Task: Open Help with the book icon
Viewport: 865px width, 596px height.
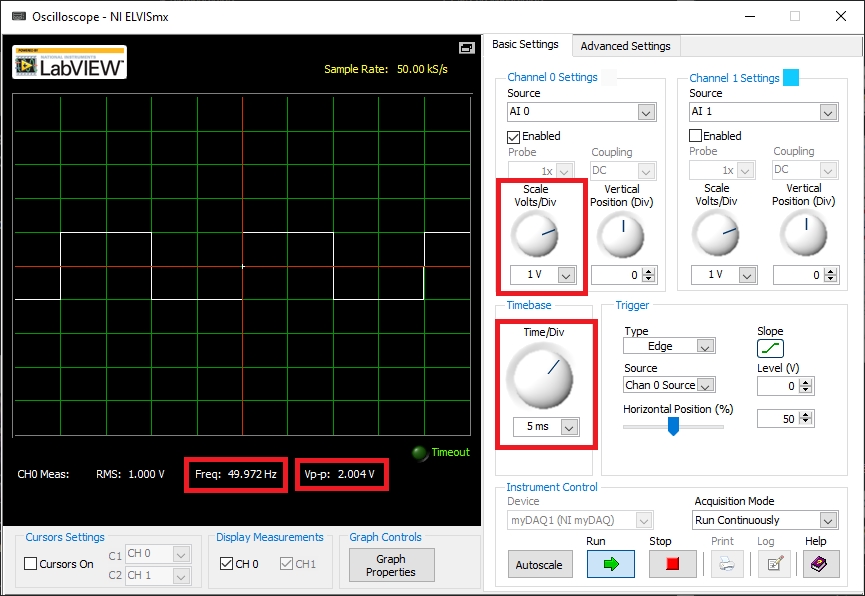Action: coord(815,564)
